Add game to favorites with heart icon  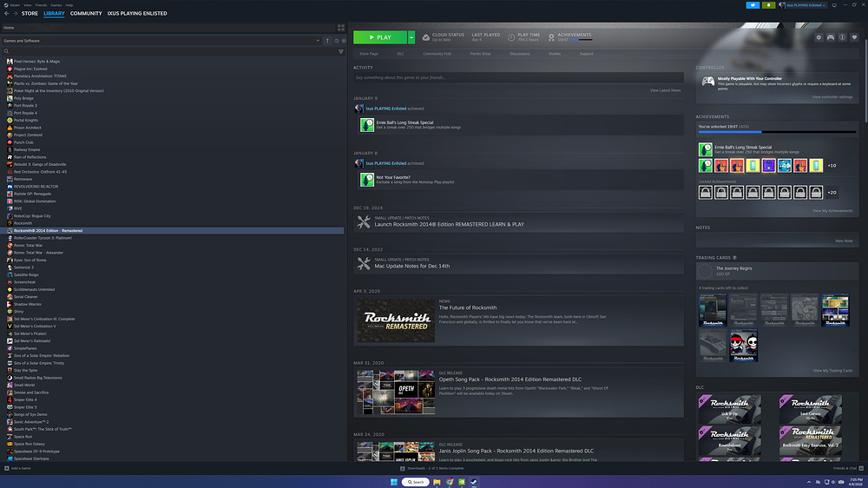[x=855, y=37]
